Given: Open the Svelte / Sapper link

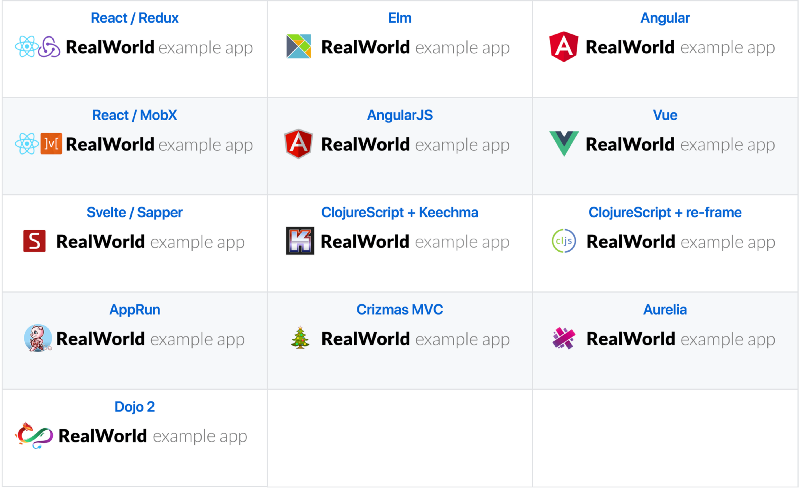Looking at the screenshot, I should 135,212.
